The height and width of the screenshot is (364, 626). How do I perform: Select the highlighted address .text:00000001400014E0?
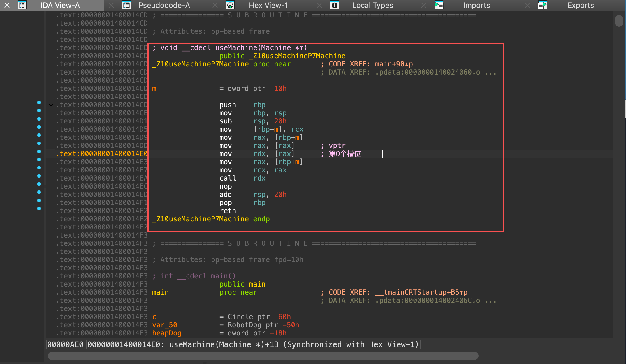click(x=102, y=154)
